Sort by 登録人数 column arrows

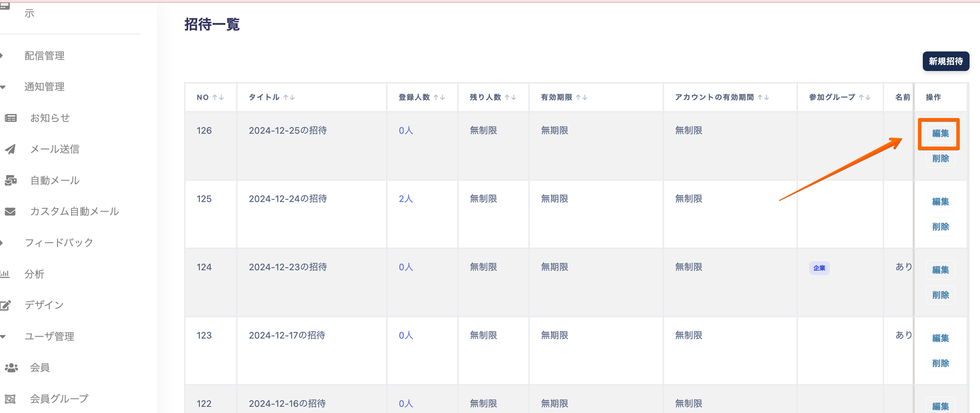439,98
